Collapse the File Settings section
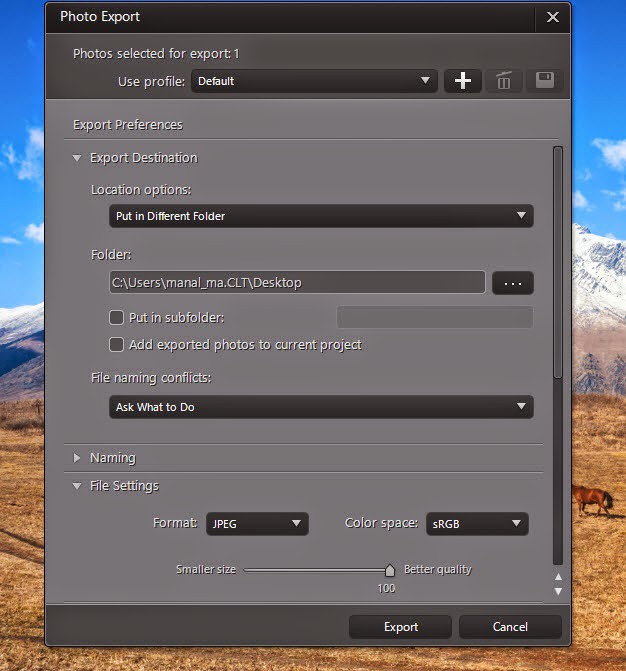Viewport: 626px width, 671px height. click(77, 486)
